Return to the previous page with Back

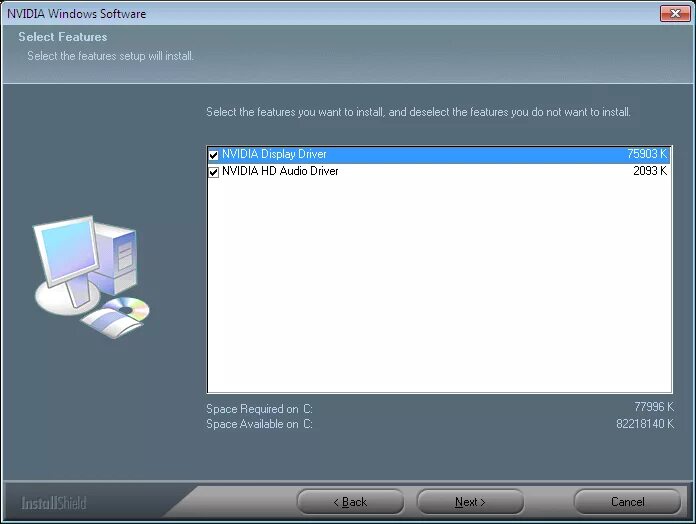coord(350,502)
